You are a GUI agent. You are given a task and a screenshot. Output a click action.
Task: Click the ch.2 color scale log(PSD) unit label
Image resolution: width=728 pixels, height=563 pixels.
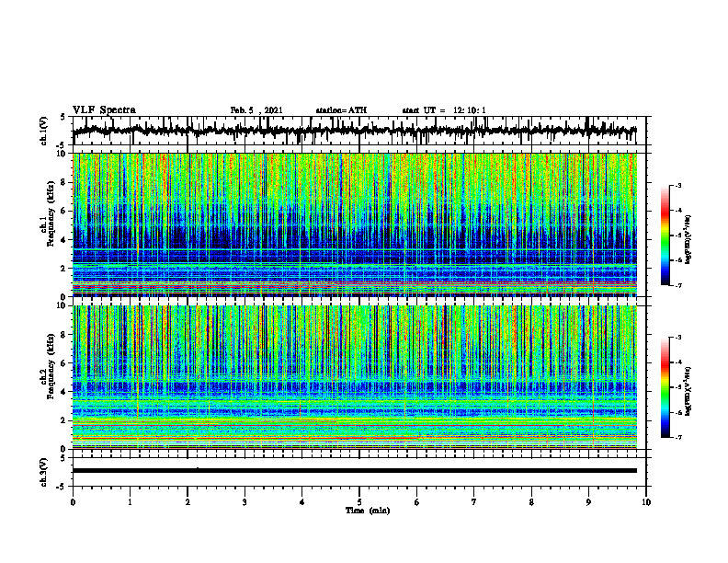[x=688, y=392]
